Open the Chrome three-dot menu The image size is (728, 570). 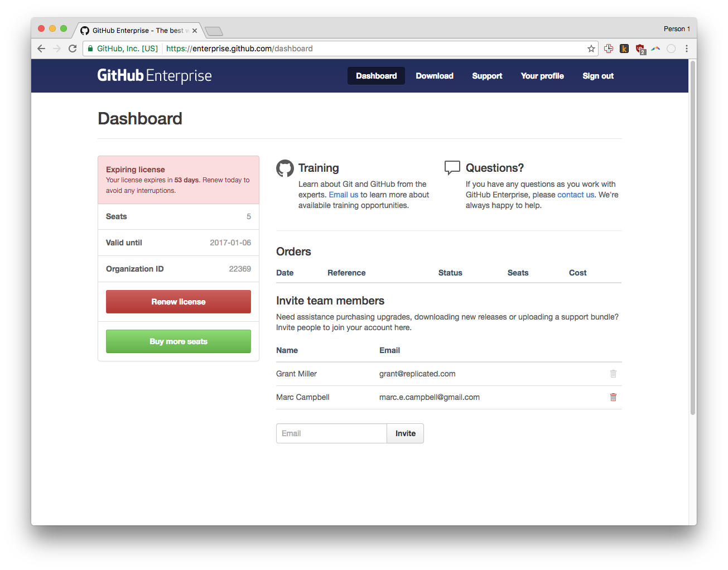687,49
